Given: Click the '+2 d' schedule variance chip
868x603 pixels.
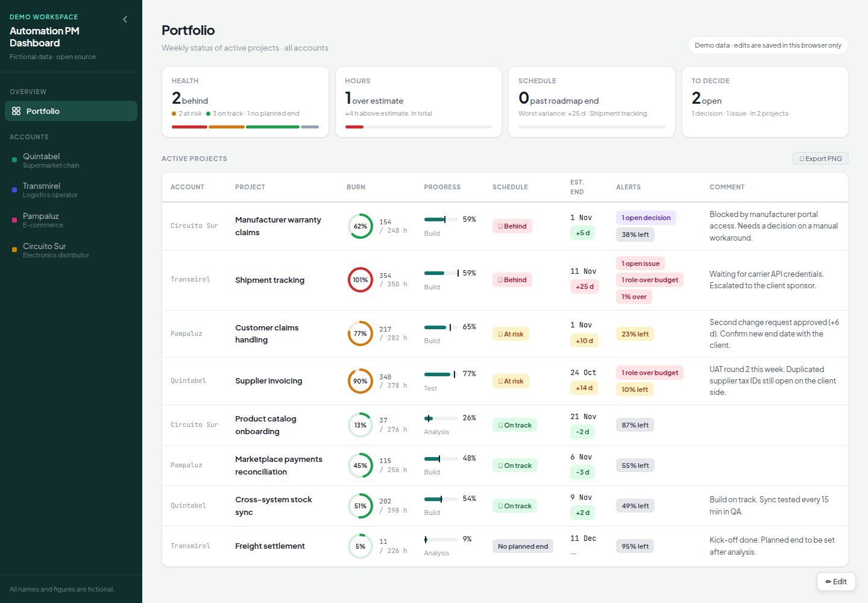Looking at the screenshot, I should pyautogui.click(x=583, y=513).
